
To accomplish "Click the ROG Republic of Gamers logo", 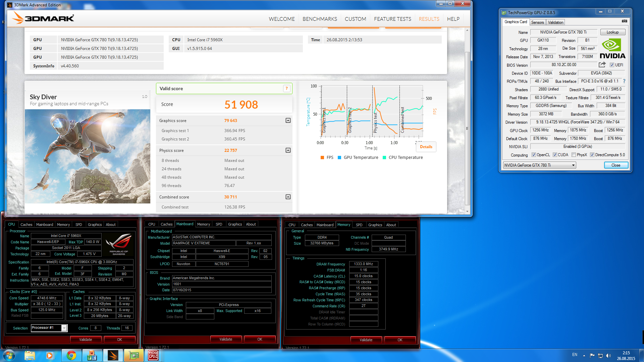I will point(119,244).
